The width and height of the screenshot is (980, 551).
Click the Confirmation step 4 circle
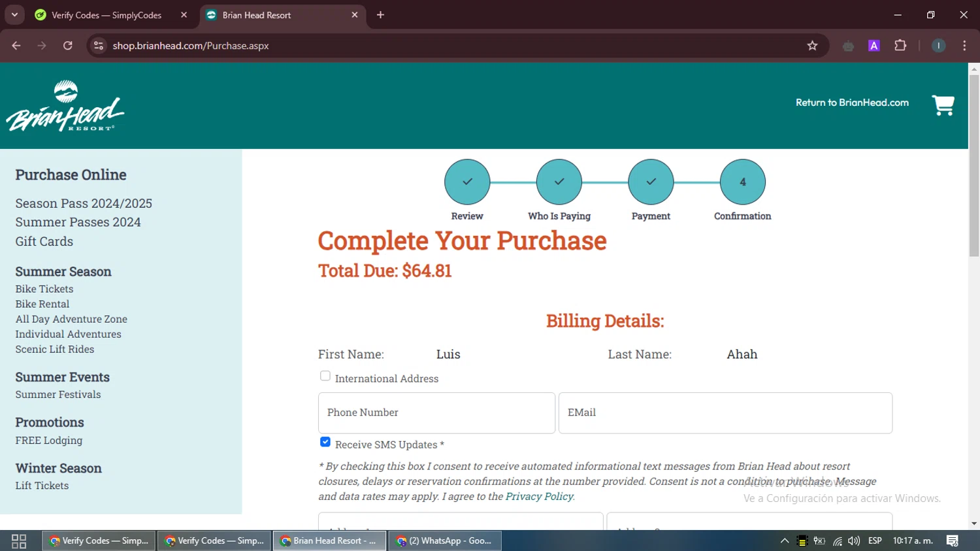743,182
